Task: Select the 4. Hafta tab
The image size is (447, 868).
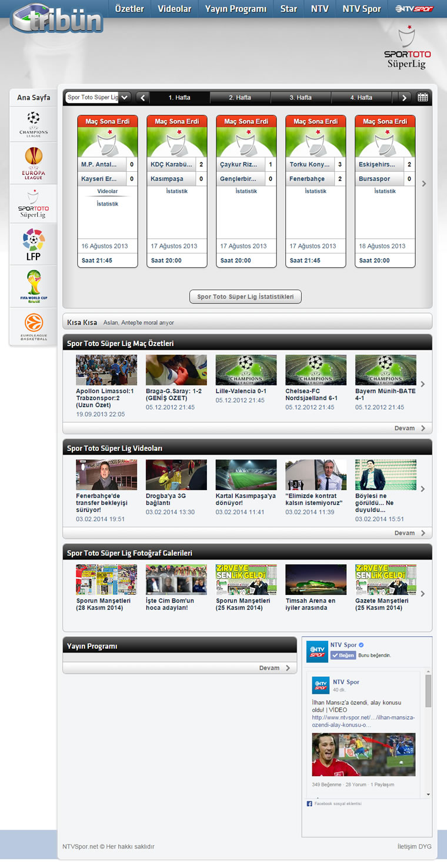Action: 361,98
